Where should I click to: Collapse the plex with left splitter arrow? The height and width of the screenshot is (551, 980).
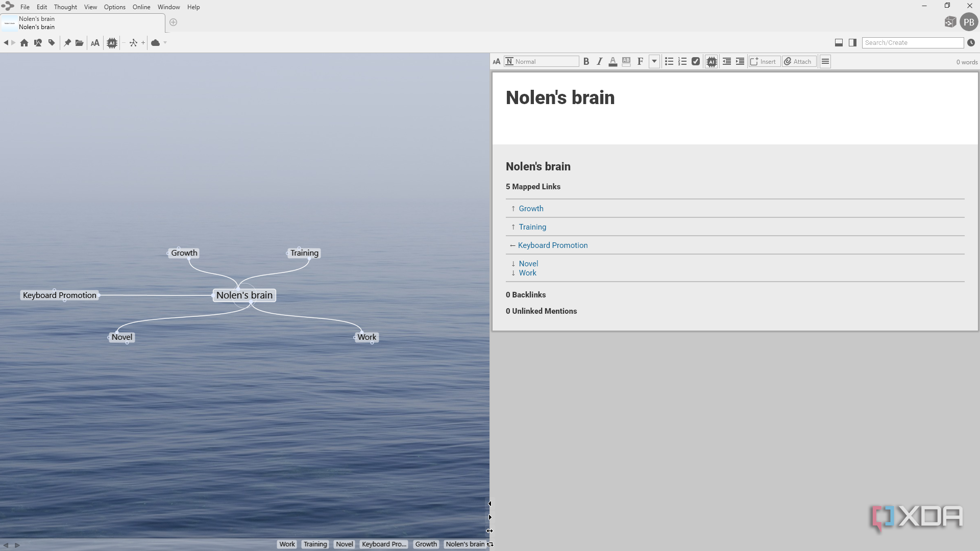click(x=489, y=504)
